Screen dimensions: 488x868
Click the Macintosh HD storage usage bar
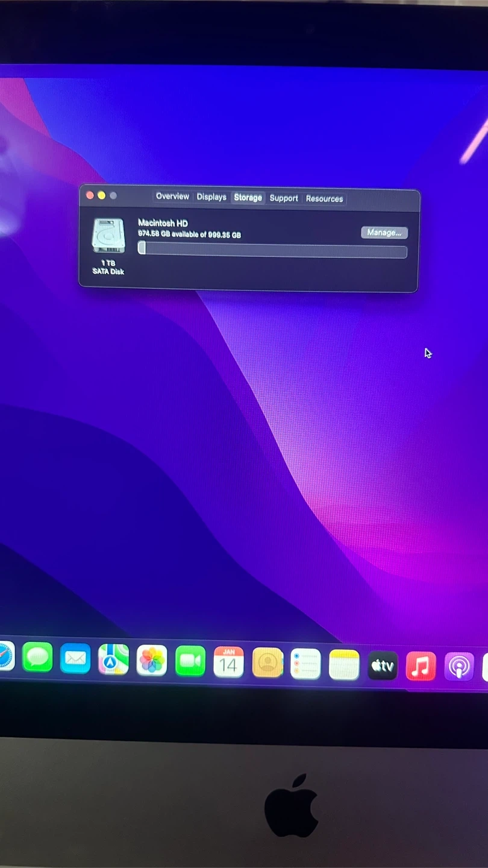[272, 250]
